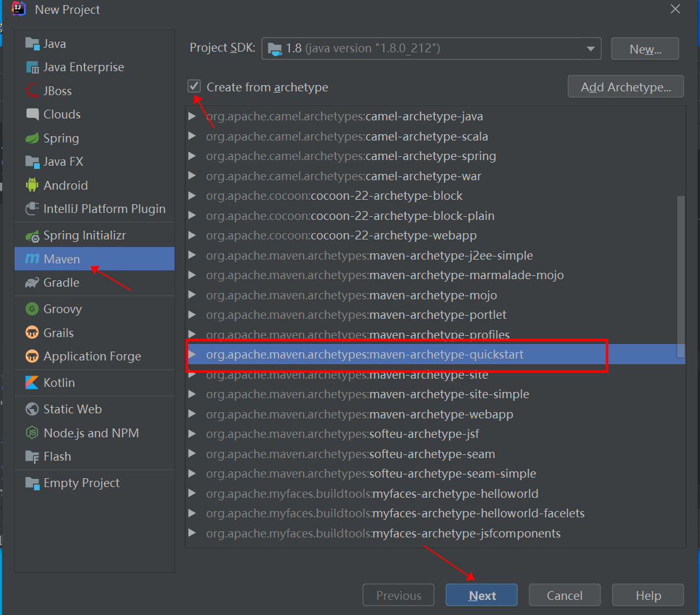
Task: Choose the JBoss icon in sidebar
Action: click(32, 91)
